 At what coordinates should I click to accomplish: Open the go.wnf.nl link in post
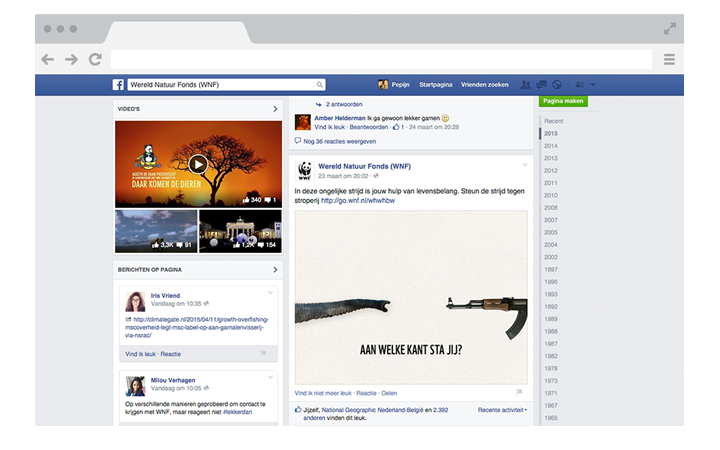pyautogui.click(x=358, y=201)
